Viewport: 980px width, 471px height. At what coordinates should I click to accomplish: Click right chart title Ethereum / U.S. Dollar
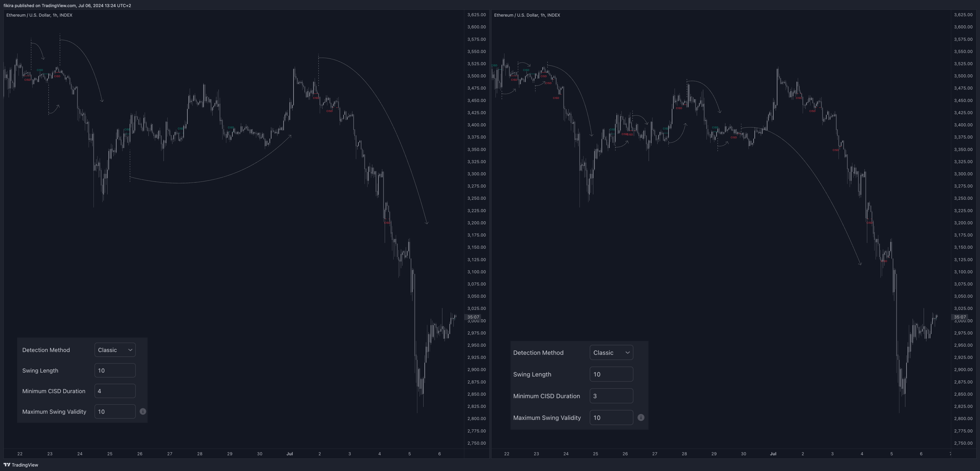(527, 15)
